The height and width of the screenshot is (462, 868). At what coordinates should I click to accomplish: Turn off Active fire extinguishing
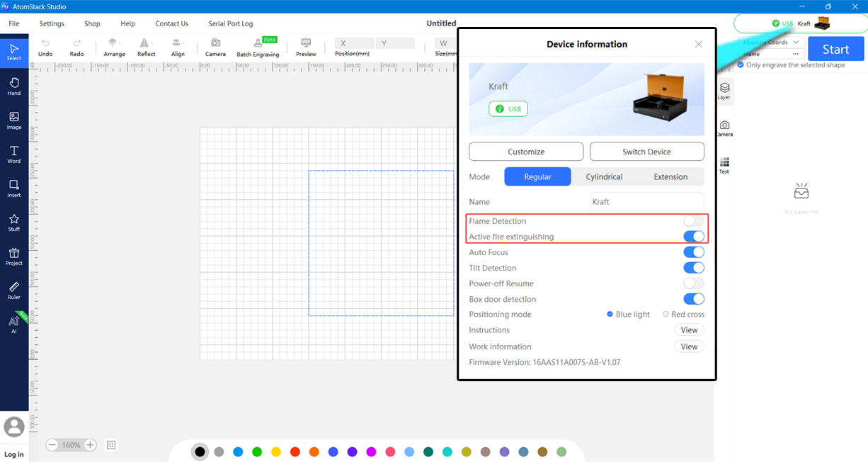(694, 237)
